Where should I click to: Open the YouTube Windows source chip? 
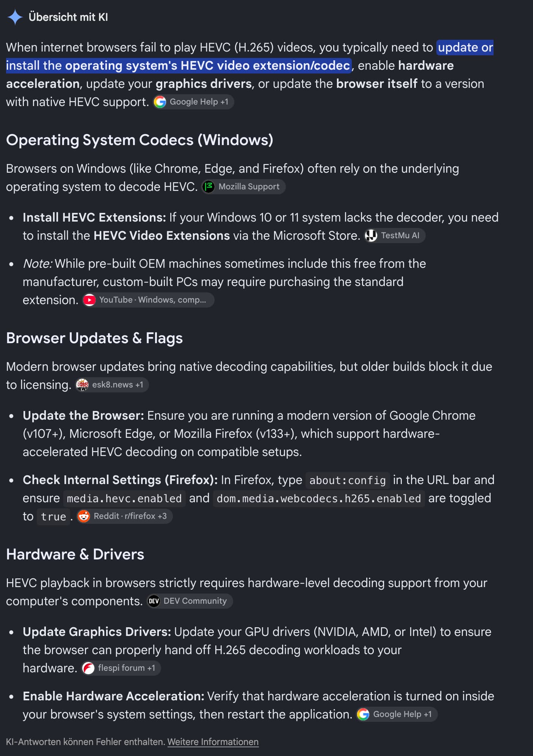point(148,300)
